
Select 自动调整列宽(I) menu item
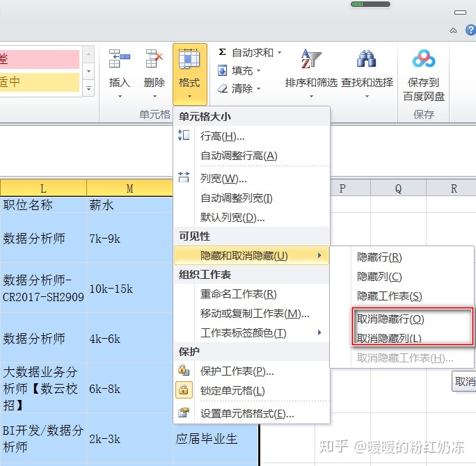pyautogui.click(x=251, y=198)
